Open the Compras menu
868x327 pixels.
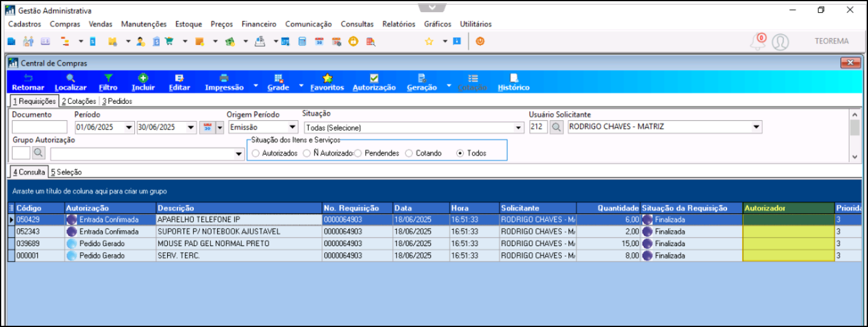coord(65,24)
